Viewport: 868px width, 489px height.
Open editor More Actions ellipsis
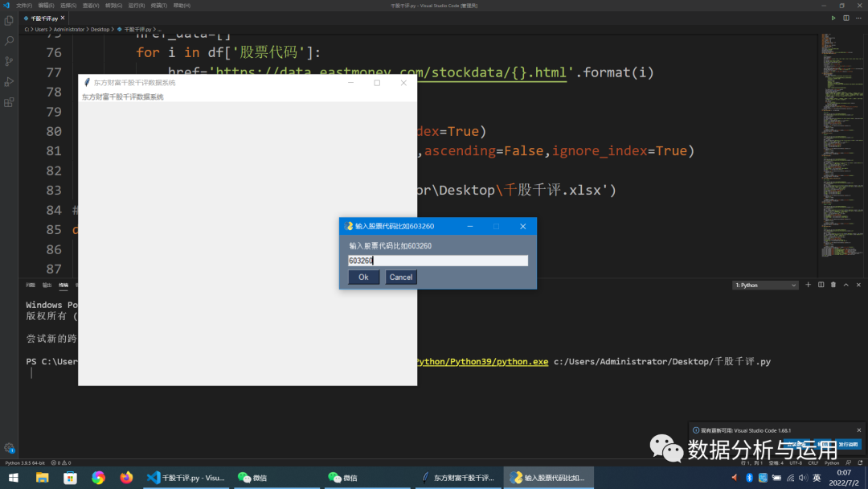click(858, 18)
